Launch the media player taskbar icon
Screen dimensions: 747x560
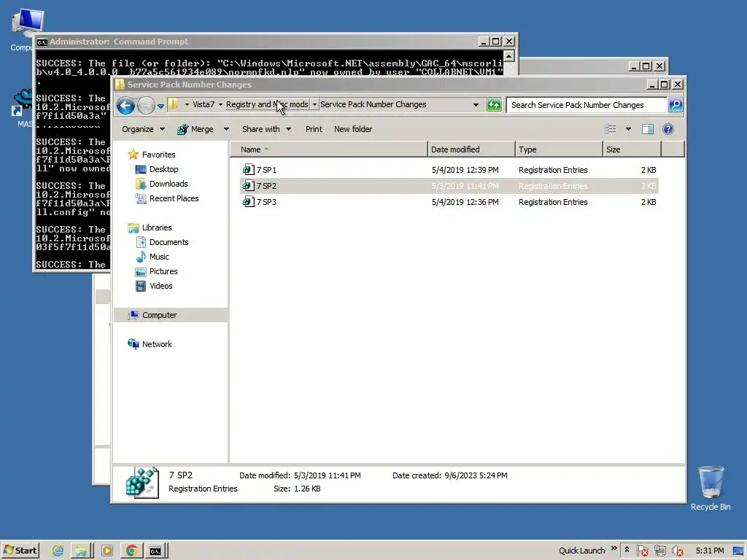pyautogui.click(x=107, y=551)
